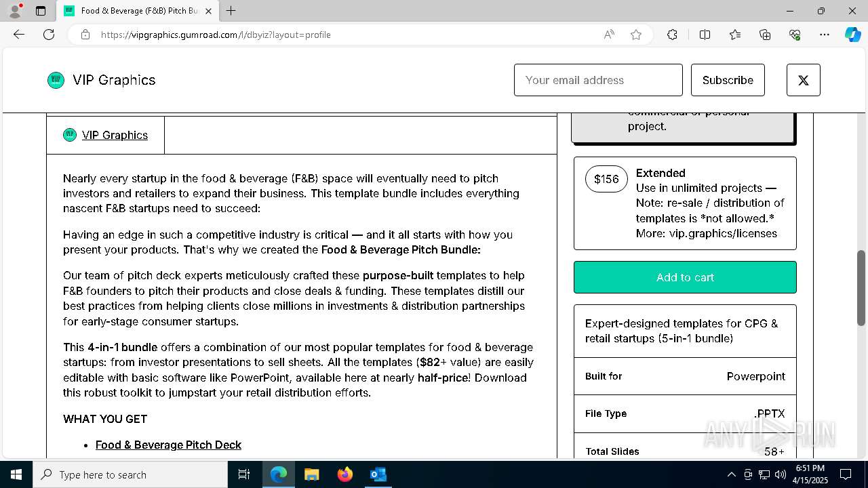Open a new browser tab

point(231,11)
